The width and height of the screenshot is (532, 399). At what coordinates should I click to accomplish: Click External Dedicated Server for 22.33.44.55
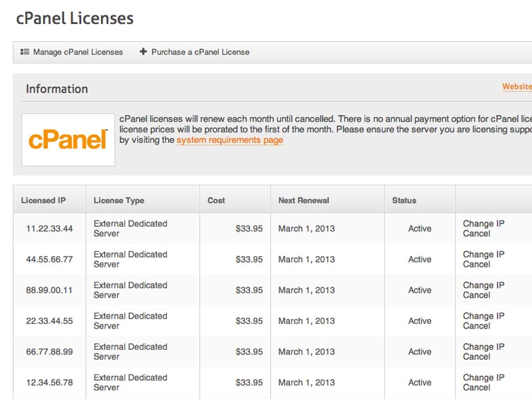click(x=130, y=321)
